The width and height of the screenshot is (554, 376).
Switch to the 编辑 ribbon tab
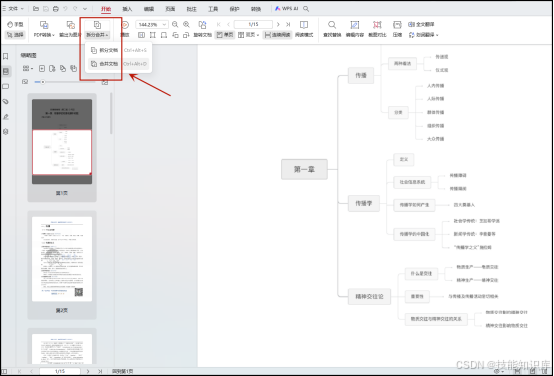[149, 9]
